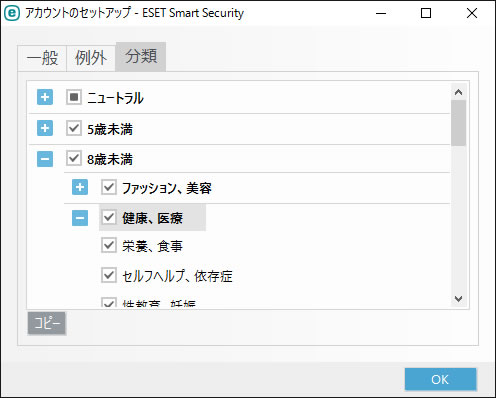Collapse the 8歳未満 category

(x=45, y=159)
